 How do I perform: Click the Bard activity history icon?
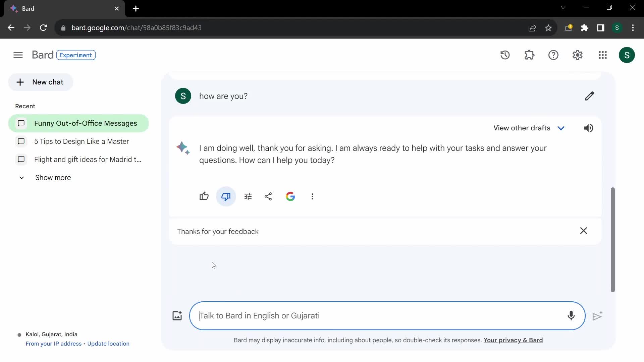click(x=505, y=55)
